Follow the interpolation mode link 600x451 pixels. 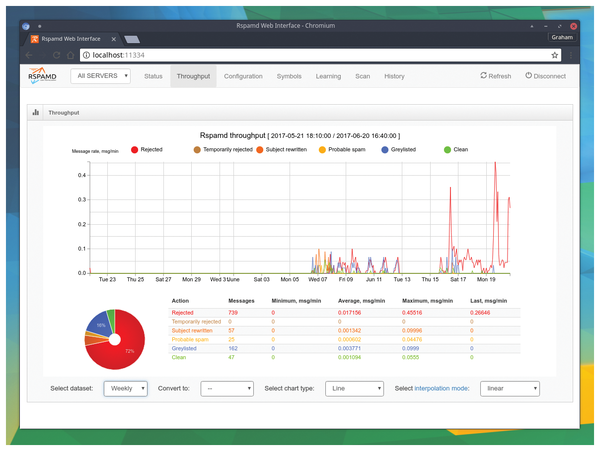(x=442, y=389)
